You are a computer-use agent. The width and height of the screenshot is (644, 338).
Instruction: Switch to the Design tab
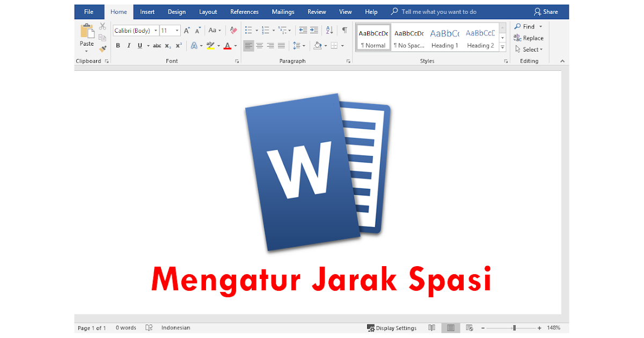pyautogui.click(x=177, y=12)
